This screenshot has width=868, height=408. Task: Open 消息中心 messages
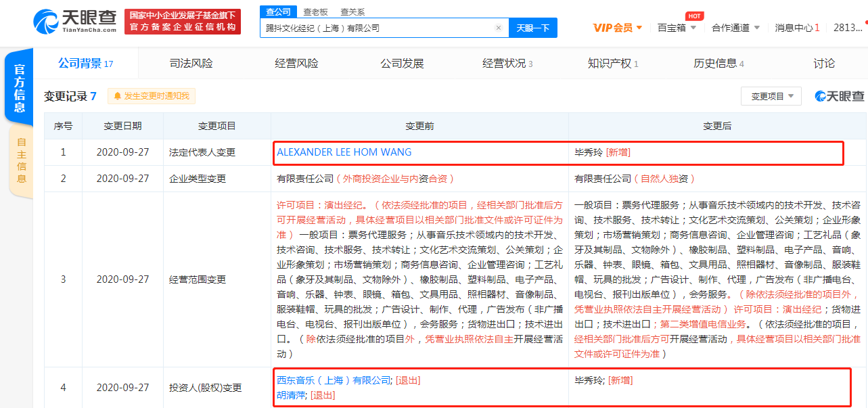pos(797,28)
